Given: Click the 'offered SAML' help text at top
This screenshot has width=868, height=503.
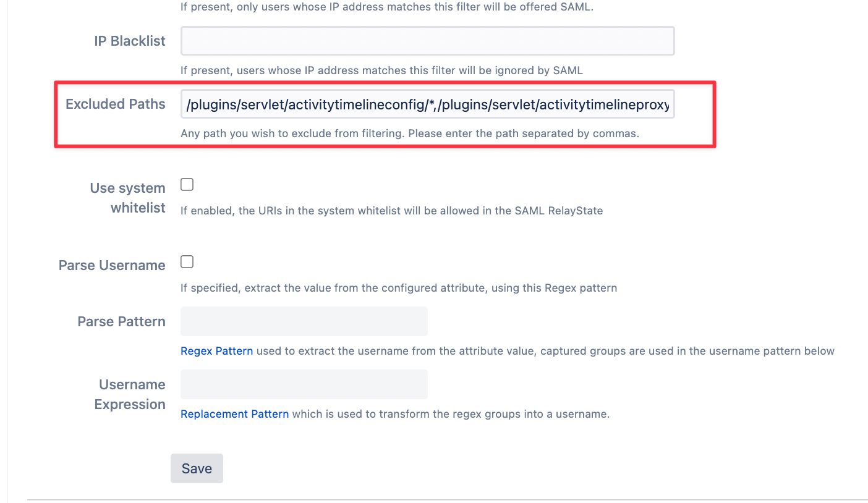Looking at the screenshot, I should point(386,8).
